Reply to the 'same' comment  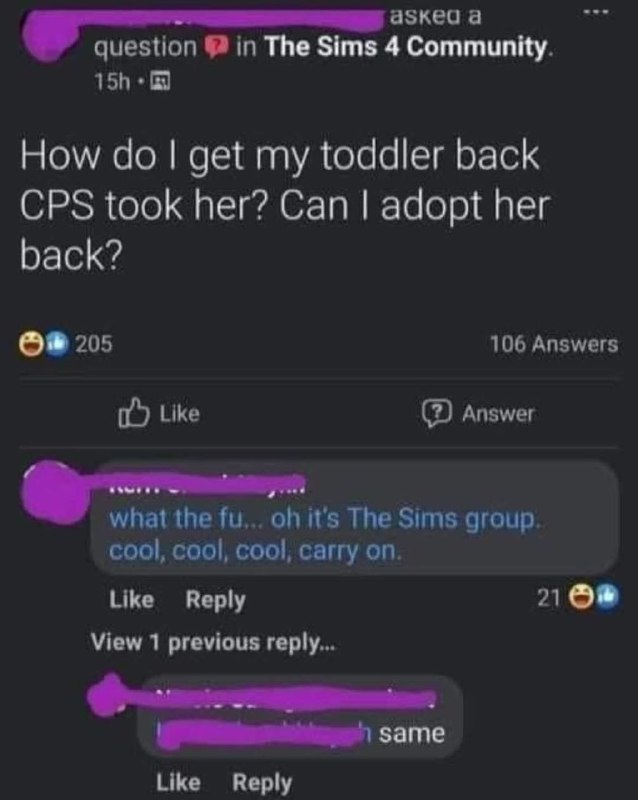click(x=262, y=783)
